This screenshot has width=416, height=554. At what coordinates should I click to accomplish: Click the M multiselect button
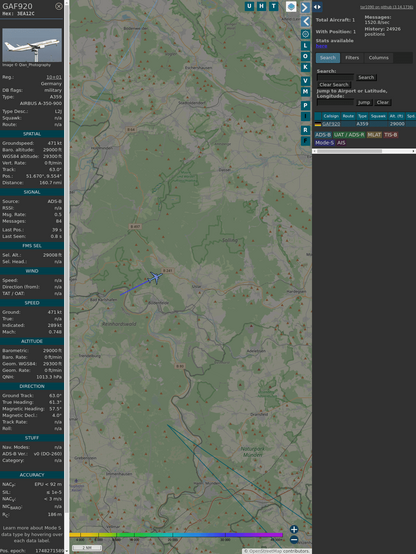point(305,92)
